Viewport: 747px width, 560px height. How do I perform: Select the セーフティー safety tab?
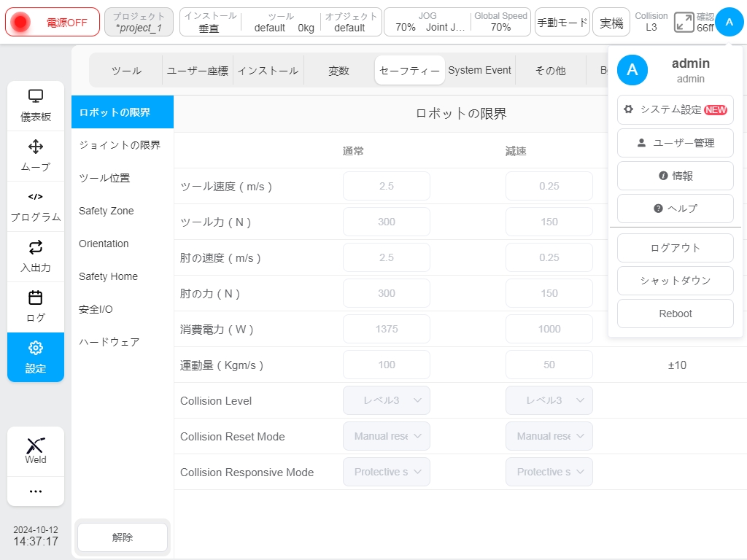point(410,71)
